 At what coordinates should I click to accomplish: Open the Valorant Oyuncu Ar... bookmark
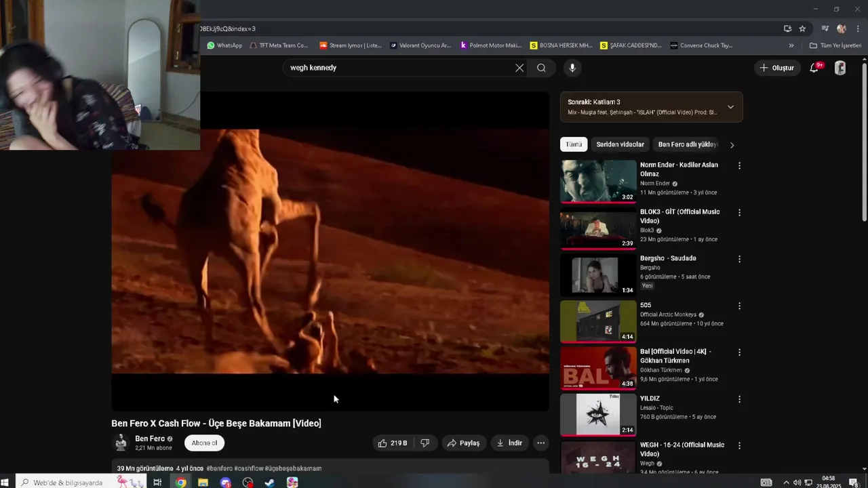pos(420,45)
